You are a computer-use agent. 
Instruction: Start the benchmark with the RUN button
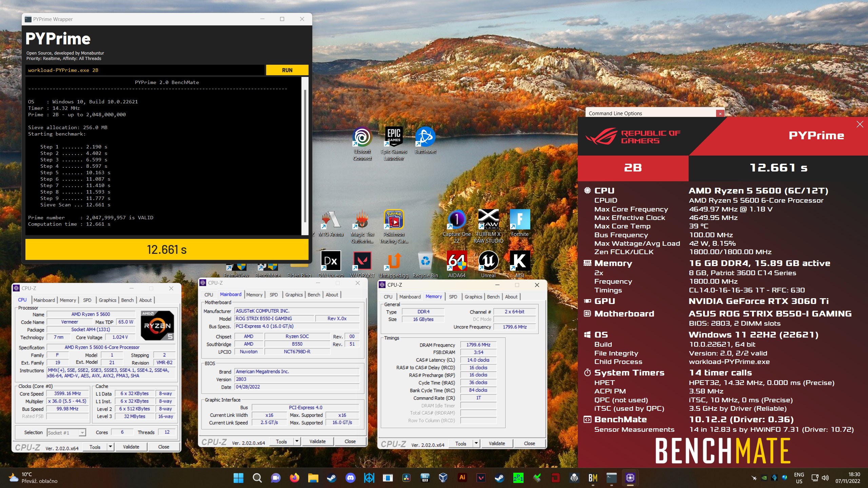click(287, 70)
